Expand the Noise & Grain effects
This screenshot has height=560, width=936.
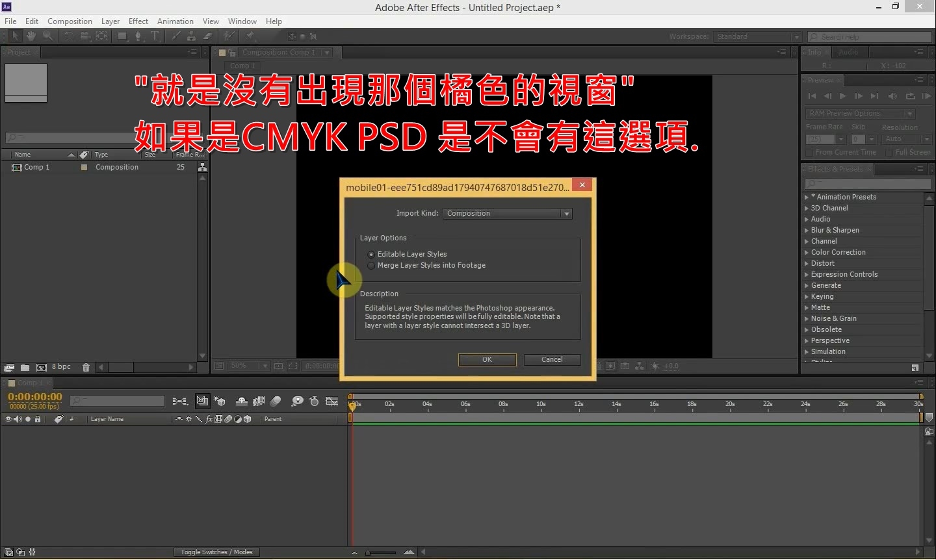point(807,318)
